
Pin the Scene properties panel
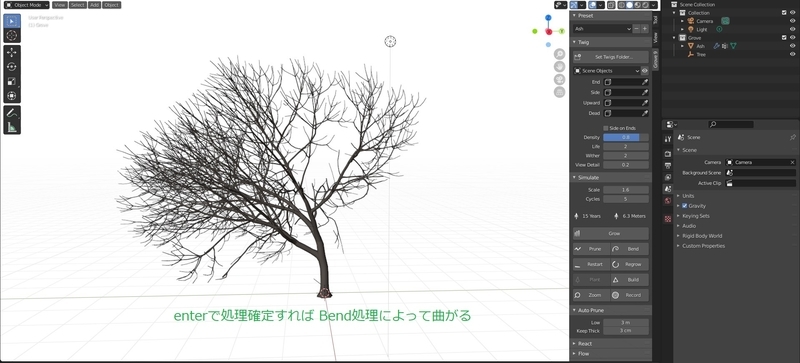792,137
